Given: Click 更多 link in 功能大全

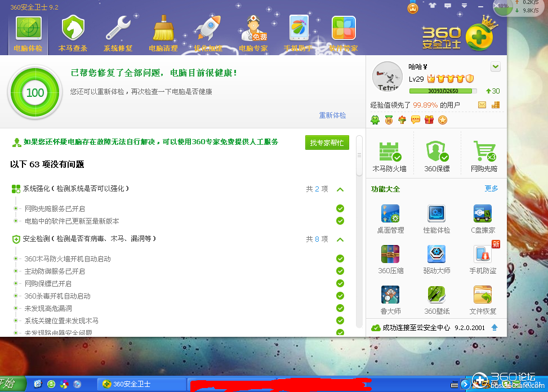Looking at the screenshot, I should [x=491, y=189].
